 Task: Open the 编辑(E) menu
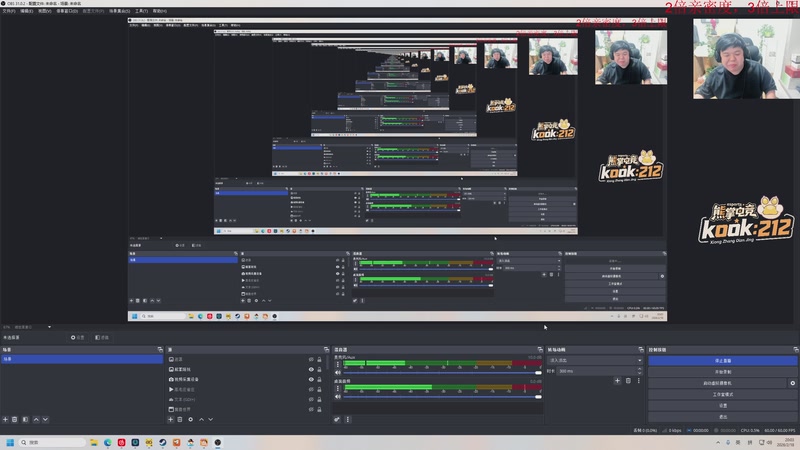pyautogui.click(x=27, y=11)
